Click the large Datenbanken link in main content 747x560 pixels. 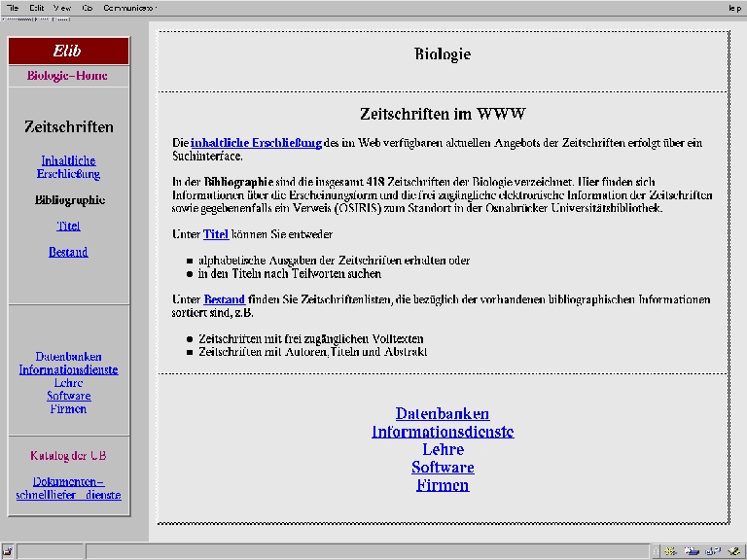point(443,414)
